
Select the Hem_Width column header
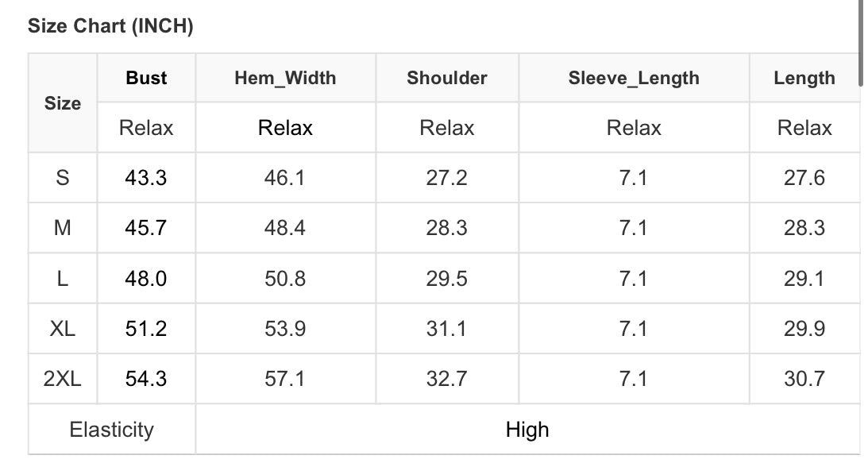(285, 78)
